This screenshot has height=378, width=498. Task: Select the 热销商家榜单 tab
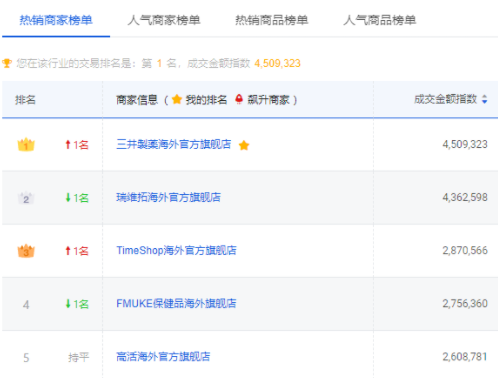[x=56, y=20]
